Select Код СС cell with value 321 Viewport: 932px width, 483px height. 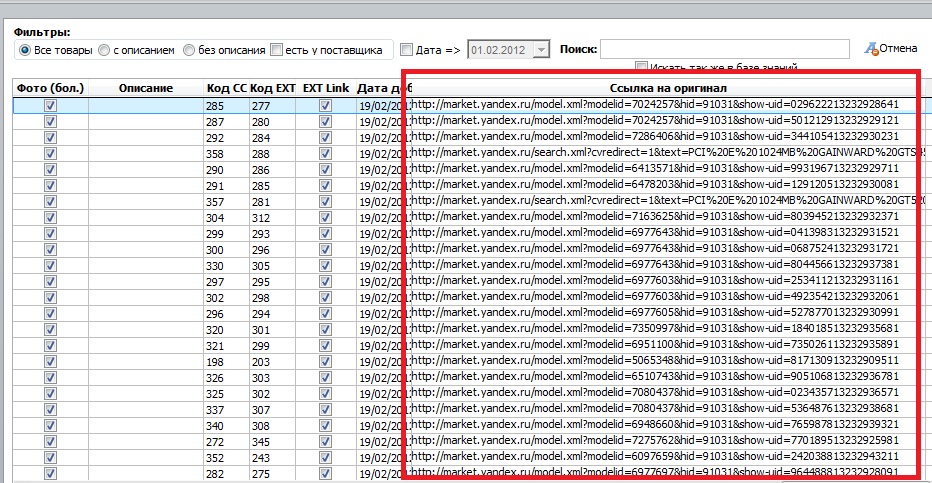click(226, 346)
